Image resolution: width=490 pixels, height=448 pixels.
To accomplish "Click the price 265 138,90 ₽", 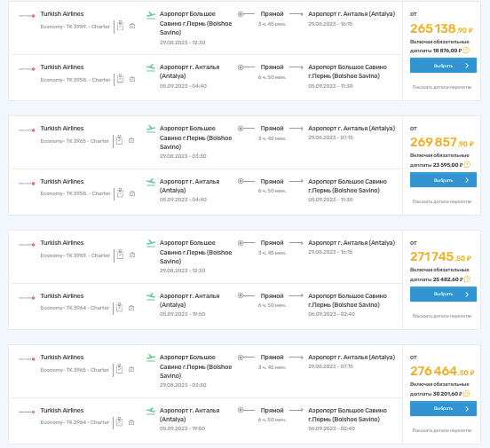I will coord(441,28).
